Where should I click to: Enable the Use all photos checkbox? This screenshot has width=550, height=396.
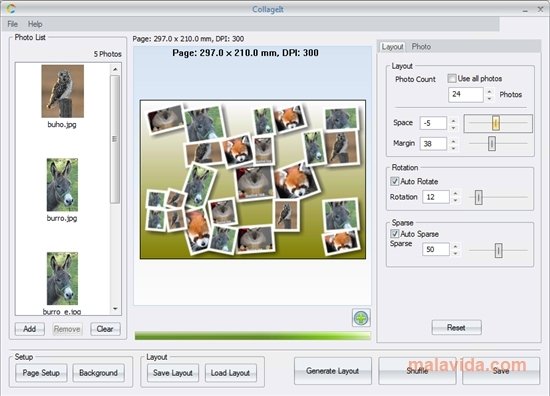(452, 78)
